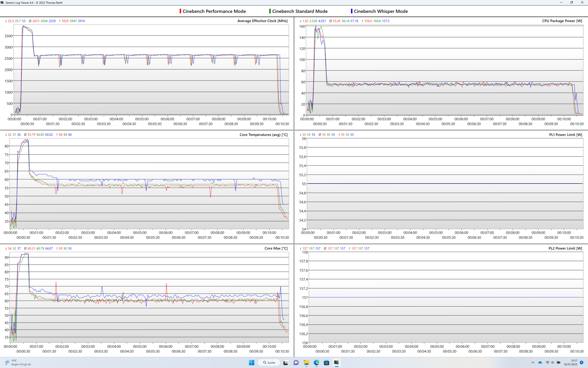Click the Generic Log Viewer taskbar icon

pyautogui.click(x=336, y=362)
